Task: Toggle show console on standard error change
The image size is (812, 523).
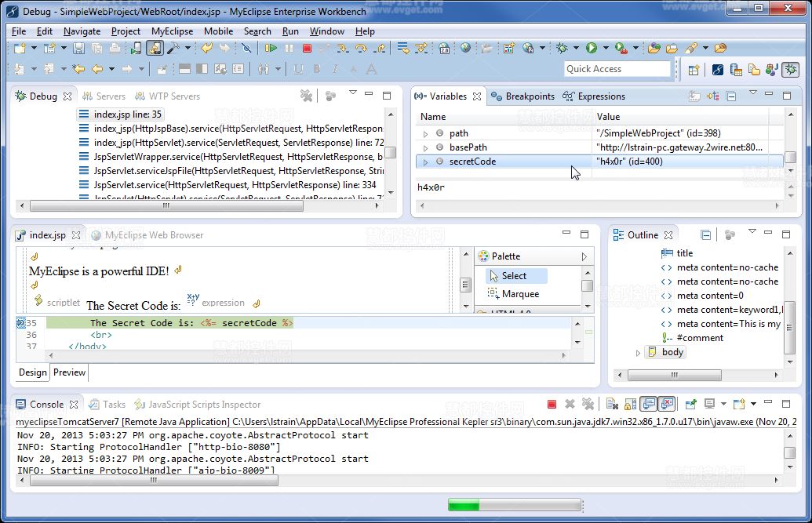Action: 667,404
